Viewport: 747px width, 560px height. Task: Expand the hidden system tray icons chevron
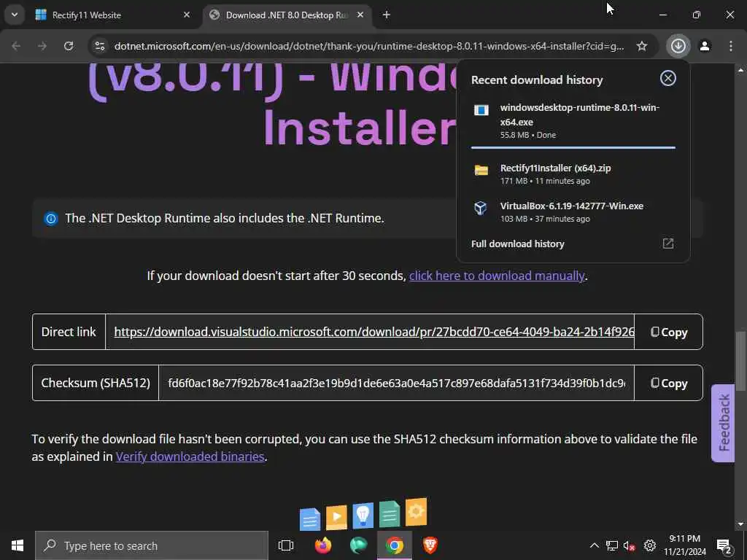tap(594, 545)
